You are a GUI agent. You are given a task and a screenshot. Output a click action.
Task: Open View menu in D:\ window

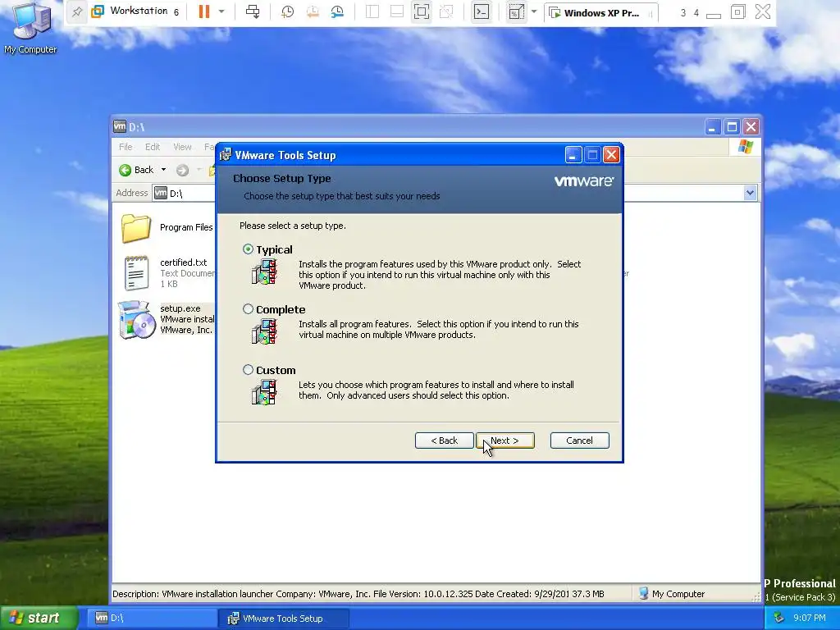click(x=182, y=147)
